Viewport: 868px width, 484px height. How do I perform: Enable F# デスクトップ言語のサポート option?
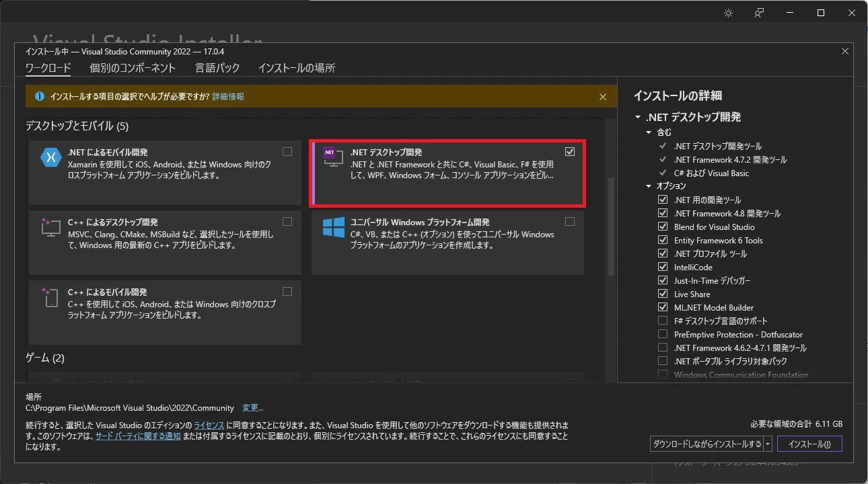click(663, 321)
